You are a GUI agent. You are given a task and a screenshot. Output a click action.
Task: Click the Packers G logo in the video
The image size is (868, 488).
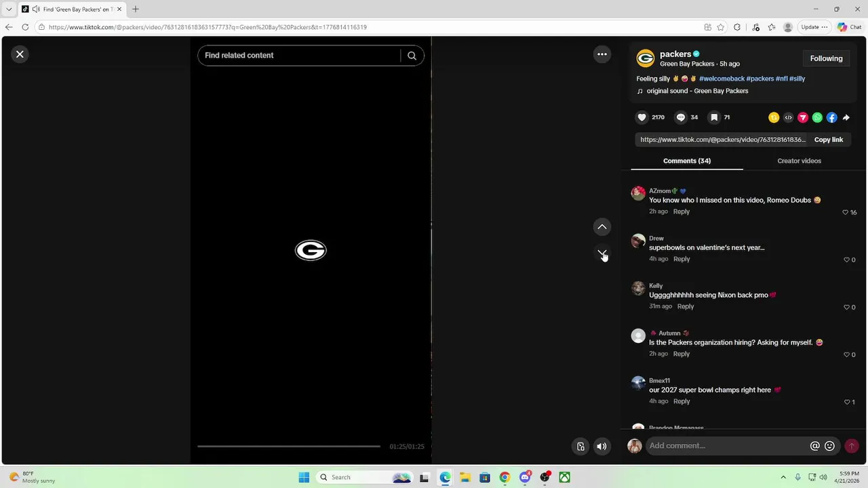pyautogui.click(x=311, y=251)
